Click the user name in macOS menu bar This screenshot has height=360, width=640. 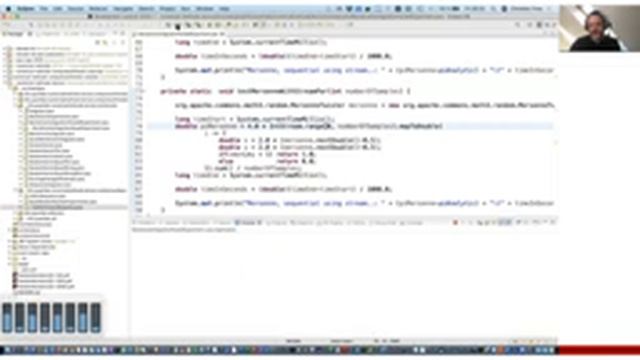tap(527, 9)
